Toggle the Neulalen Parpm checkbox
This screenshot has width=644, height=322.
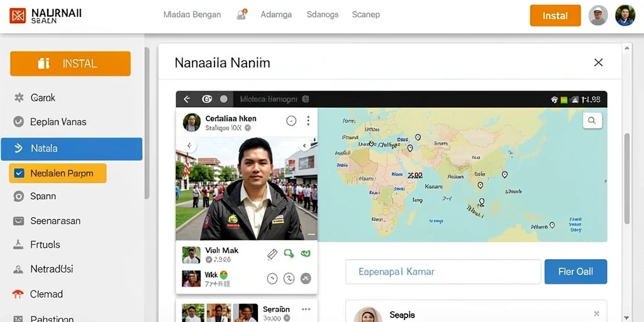[x=19, y=174]
